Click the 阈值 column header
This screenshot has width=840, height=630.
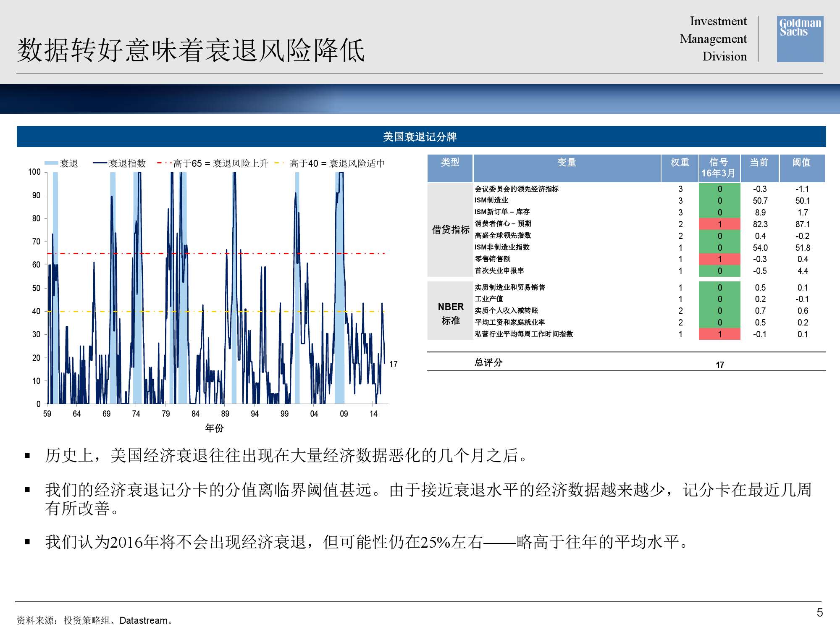pyautogui.click(x=801, y=163)
